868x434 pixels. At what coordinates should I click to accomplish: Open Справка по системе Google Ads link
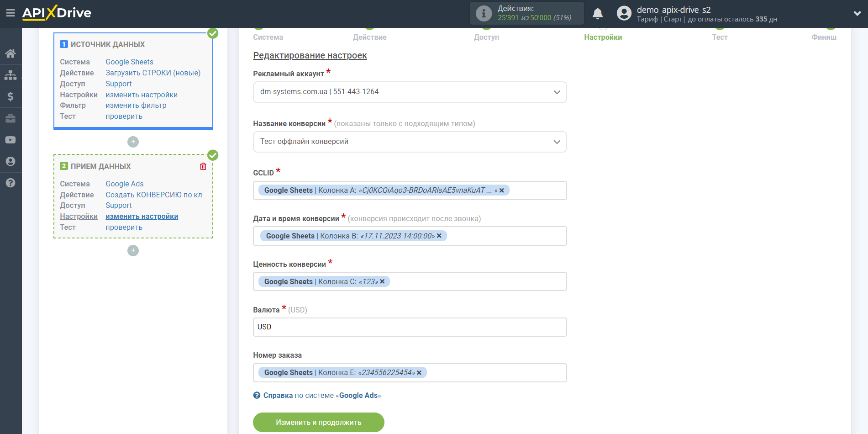point(322,395)
